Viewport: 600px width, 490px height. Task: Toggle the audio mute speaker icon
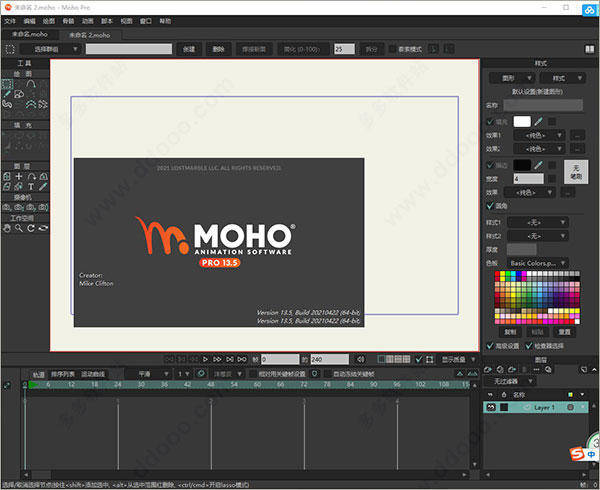[x=360, y=359]
